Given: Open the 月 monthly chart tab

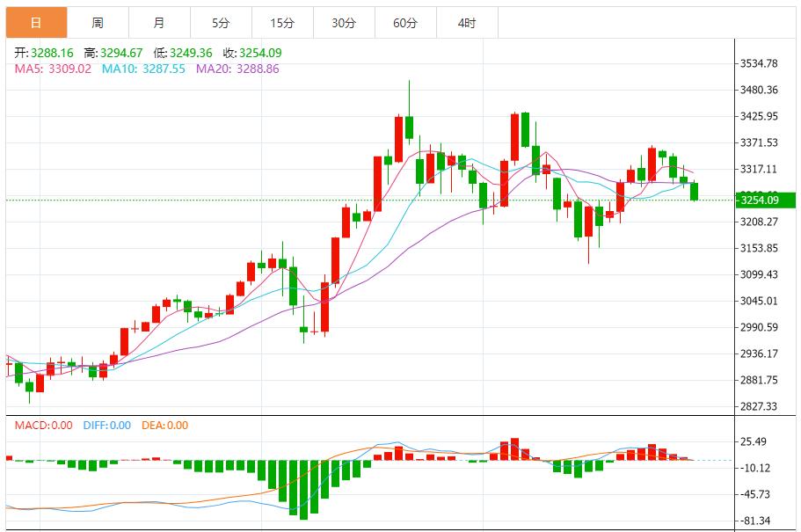Looking at the screenshot, I should point(158,23).
